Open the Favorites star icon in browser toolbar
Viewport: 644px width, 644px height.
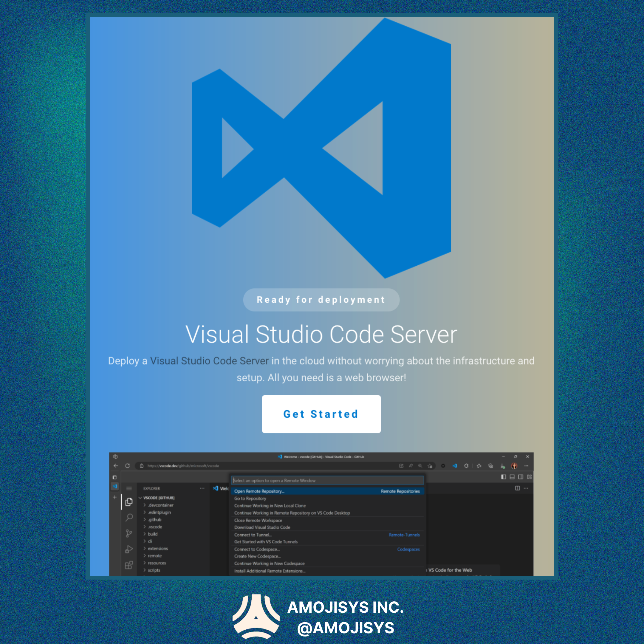[x=479, y=466]
